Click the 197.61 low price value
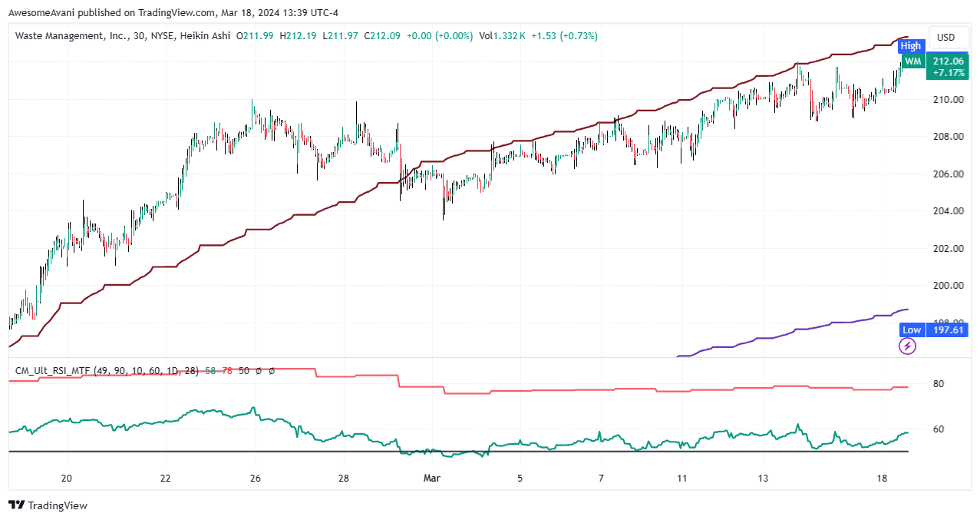This screenshot has height=520, width=980. [x=947, y=330]
